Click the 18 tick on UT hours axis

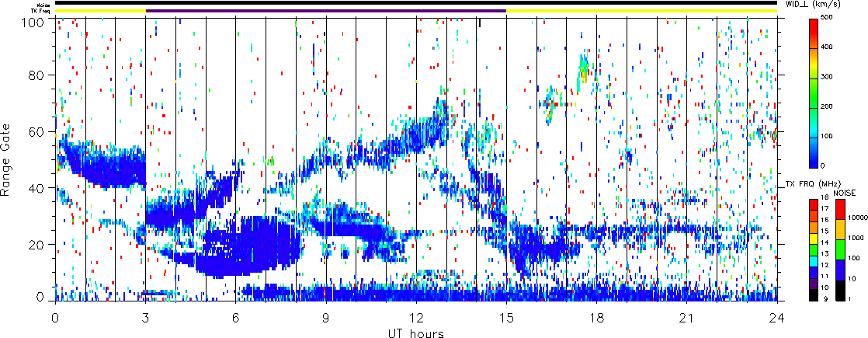point(596,319)
